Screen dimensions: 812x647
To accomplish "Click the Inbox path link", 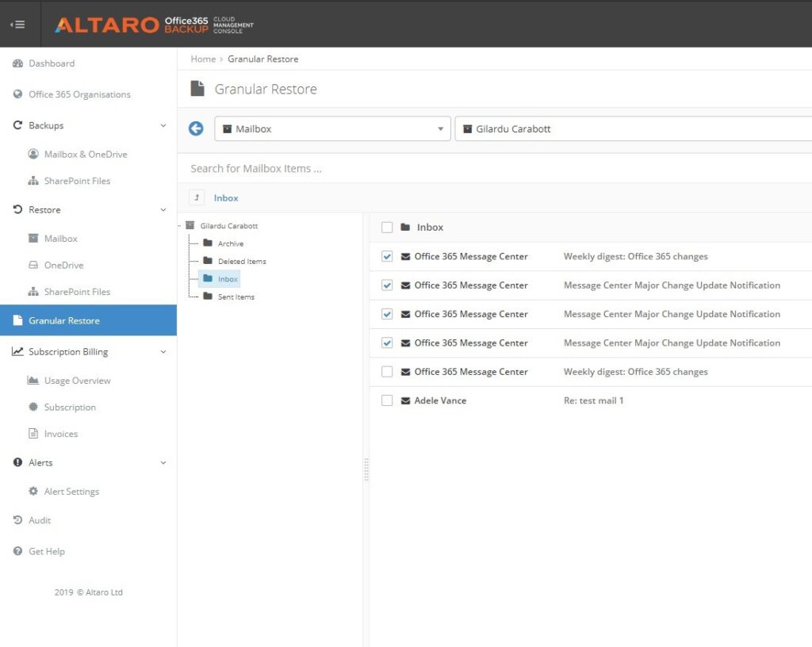I will [226, 197].
